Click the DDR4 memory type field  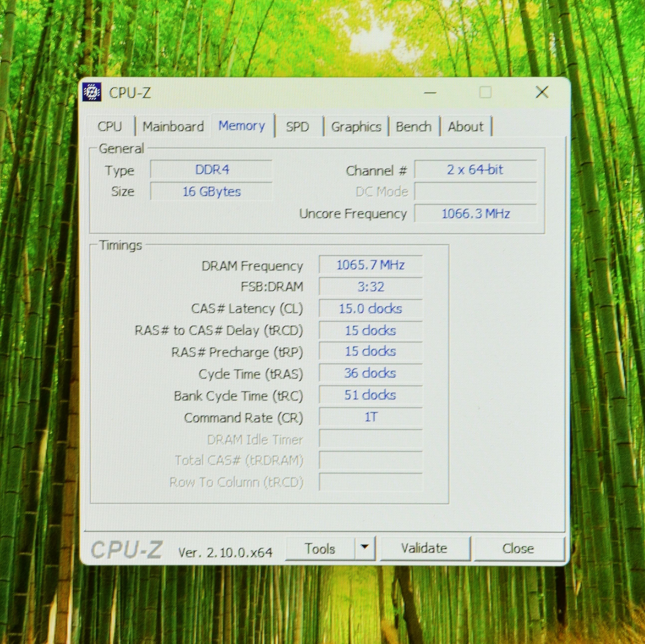click(x=211, y=170)
